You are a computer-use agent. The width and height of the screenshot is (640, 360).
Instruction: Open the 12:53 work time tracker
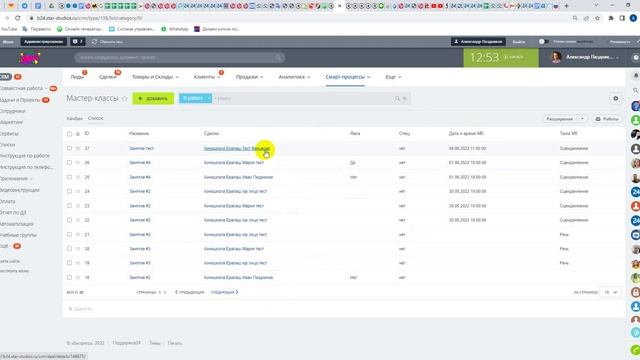click(500, 58)
